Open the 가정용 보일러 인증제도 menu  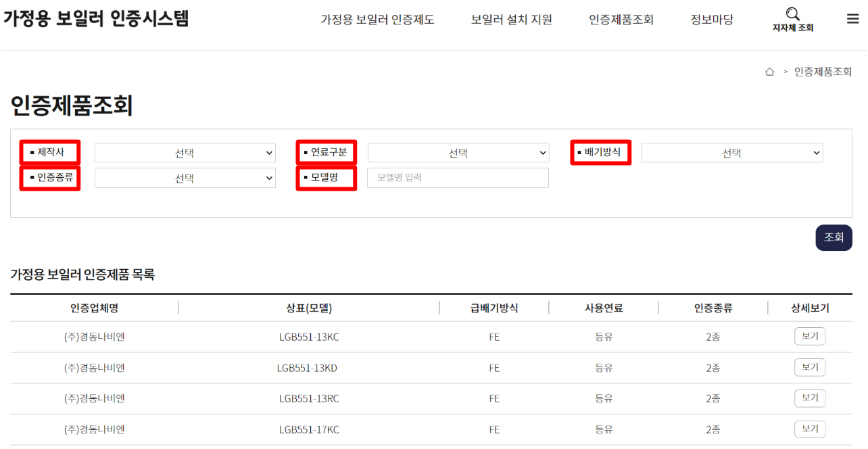pos(376,20)
